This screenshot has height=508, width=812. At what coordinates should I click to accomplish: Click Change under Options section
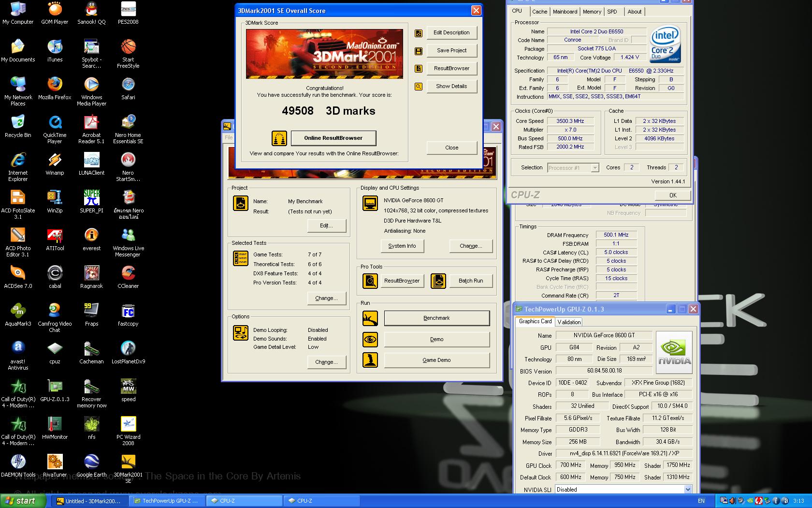(x=326, y=362)
